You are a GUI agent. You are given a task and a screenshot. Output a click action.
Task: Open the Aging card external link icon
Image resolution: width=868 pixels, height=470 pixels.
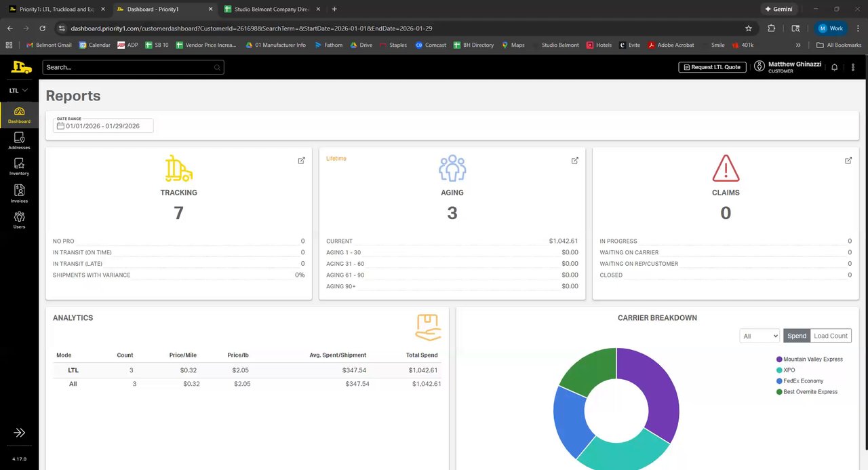[x=574, y=161]
